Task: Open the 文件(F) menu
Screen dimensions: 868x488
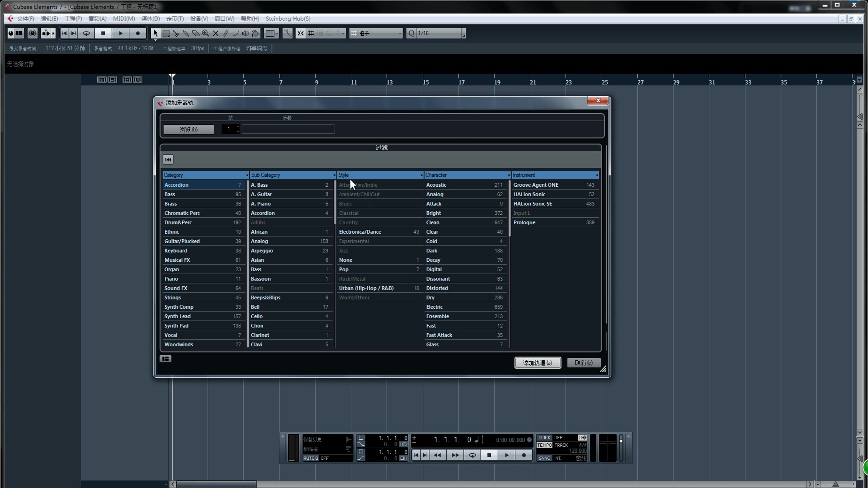Action: 25,19
